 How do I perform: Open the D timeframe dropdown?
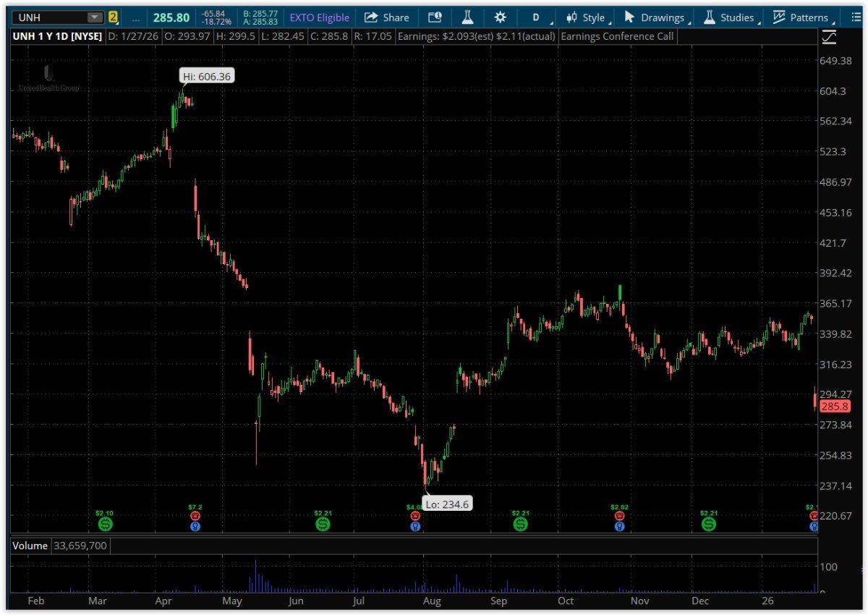click(537, 17)
